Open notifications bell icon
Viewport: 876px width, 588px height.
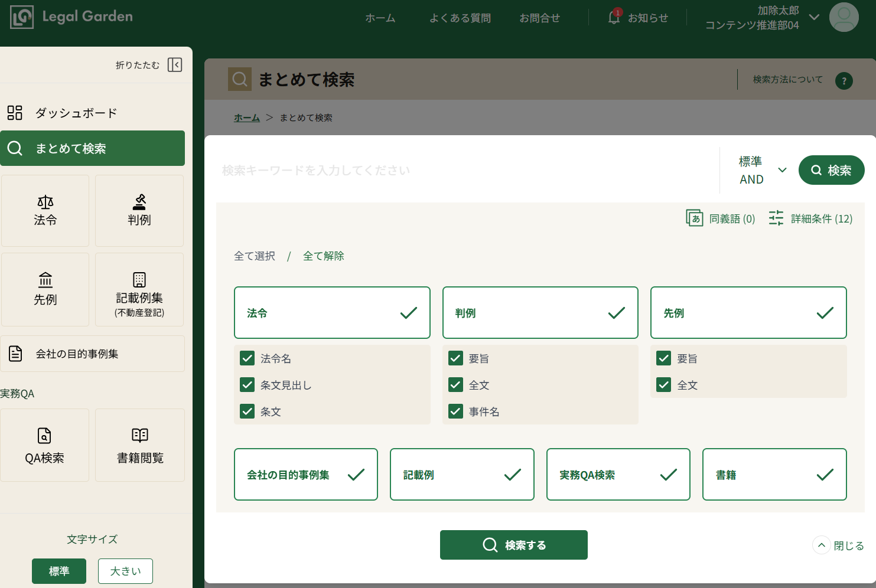(x=614, y=17)
